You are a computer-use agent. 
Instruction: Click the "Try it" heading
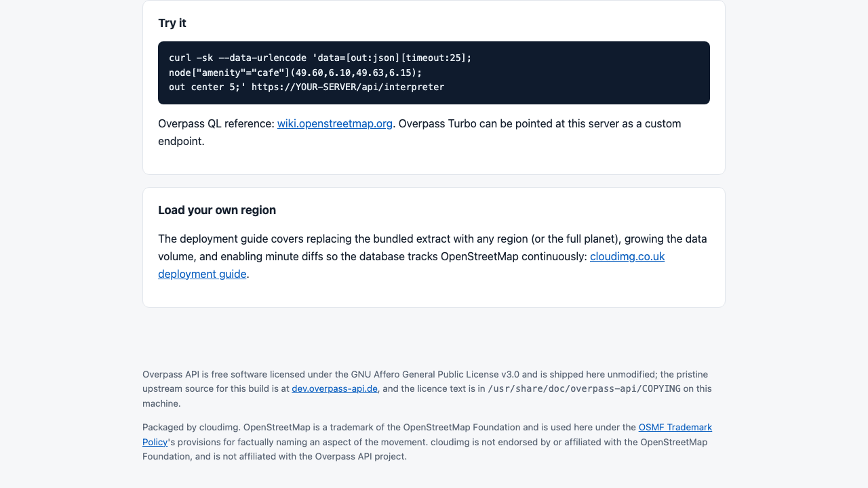tap(172, 23)
